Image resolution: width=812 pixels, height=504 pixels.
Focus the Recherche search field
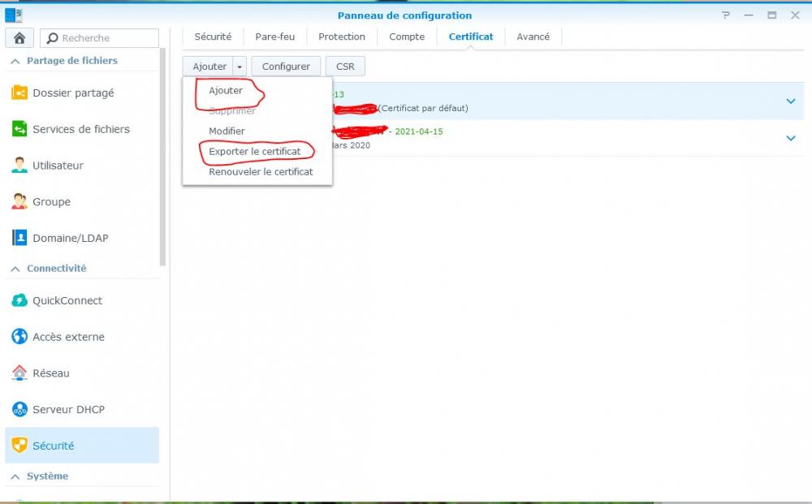pos(99,38)
